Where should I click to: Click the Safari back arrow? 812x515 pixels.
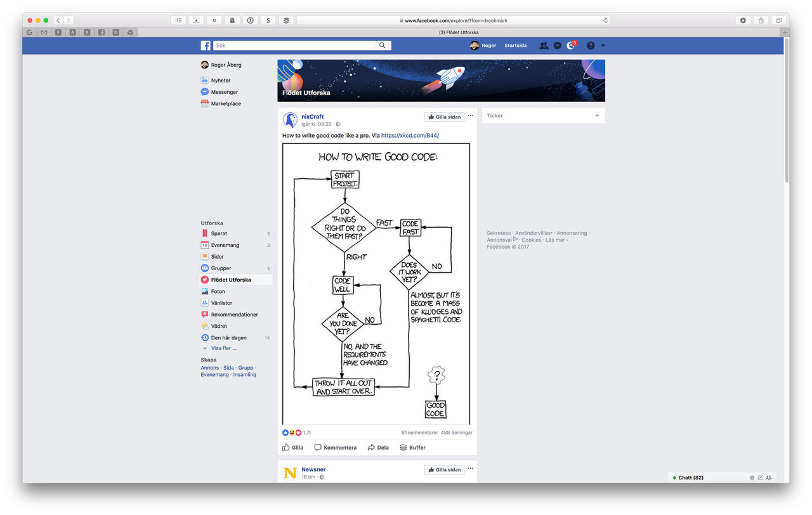click(x=58, y=20)
